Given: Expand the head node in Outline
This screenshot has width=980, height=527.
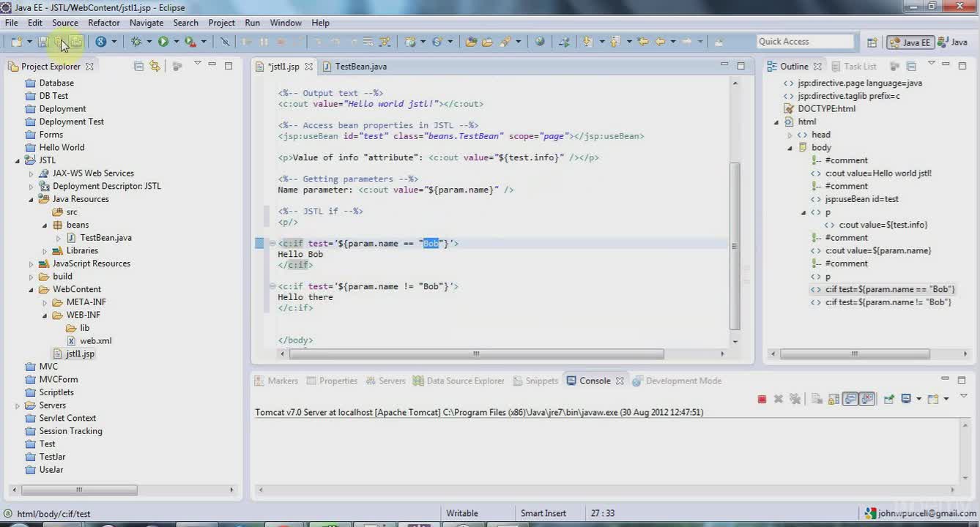Looking at the screenshot, I should (x=790, y=135).
